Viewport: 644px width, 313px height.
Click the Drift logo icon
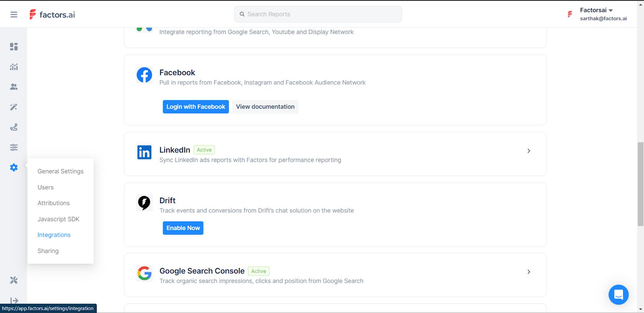coord(144,203)
